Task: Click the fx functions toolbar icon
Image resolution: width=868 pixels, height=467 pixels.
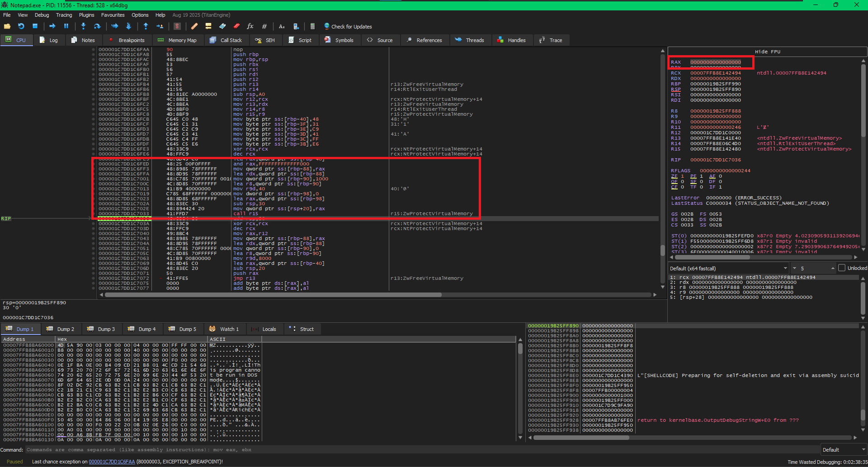Action: coord(250,26)
